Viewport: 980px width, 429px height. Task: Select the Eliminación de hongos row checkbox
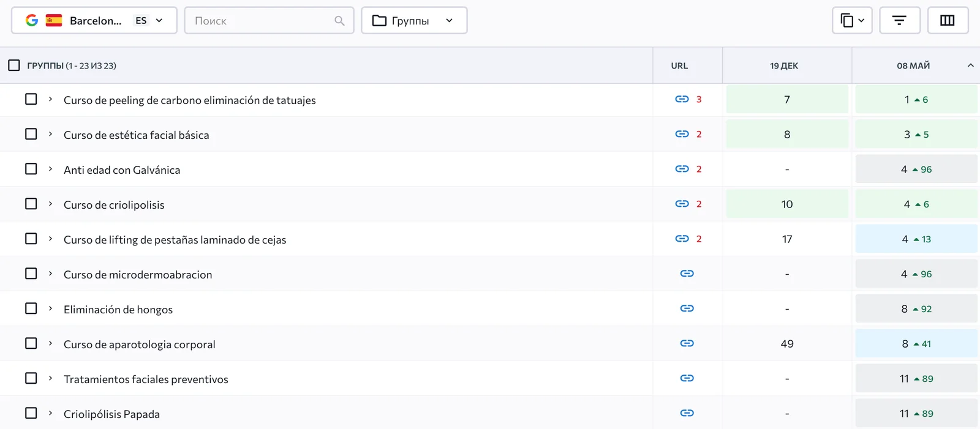[31, 308]
